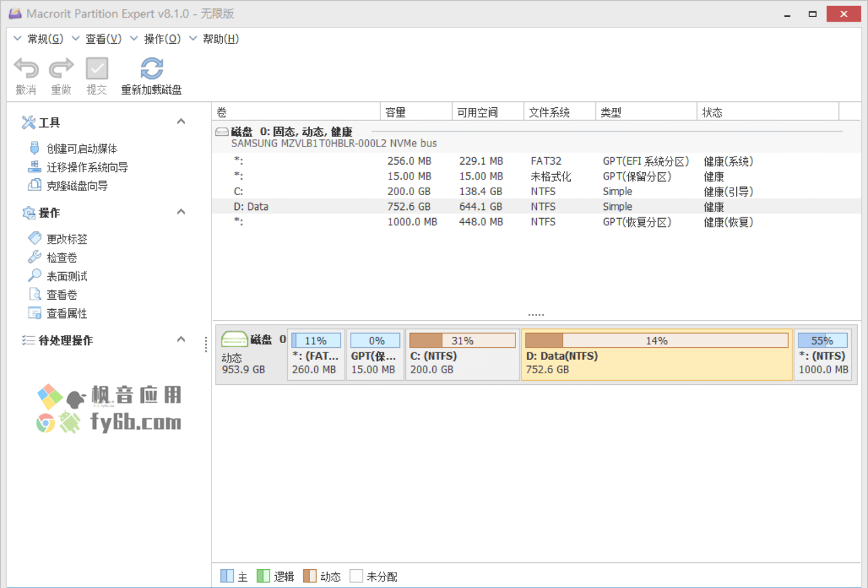
Task: Click the Reload Disk (重新加载磁盘) refresh icon
Action: [151, 68]
